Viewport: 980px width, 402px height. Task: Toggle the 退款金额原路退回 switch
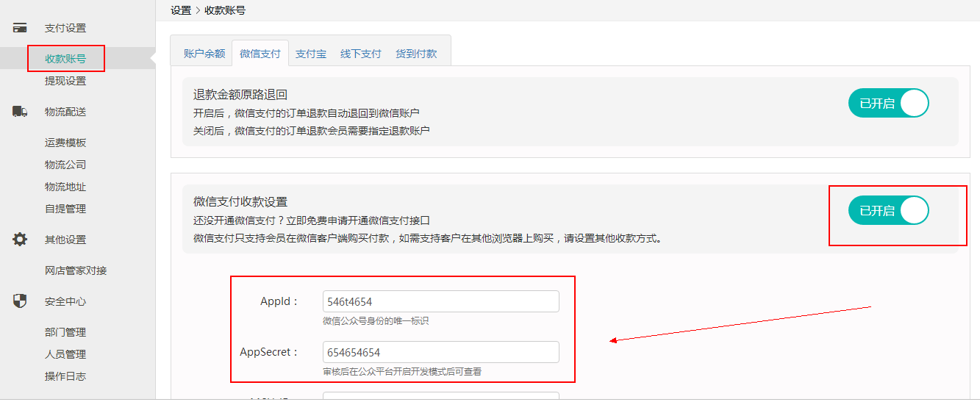coord(888,104)
